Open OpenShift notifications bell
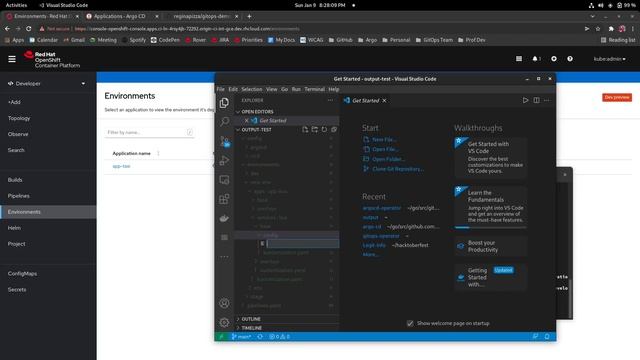The width and height of the screenshot is (640, 360). [536, 59]
